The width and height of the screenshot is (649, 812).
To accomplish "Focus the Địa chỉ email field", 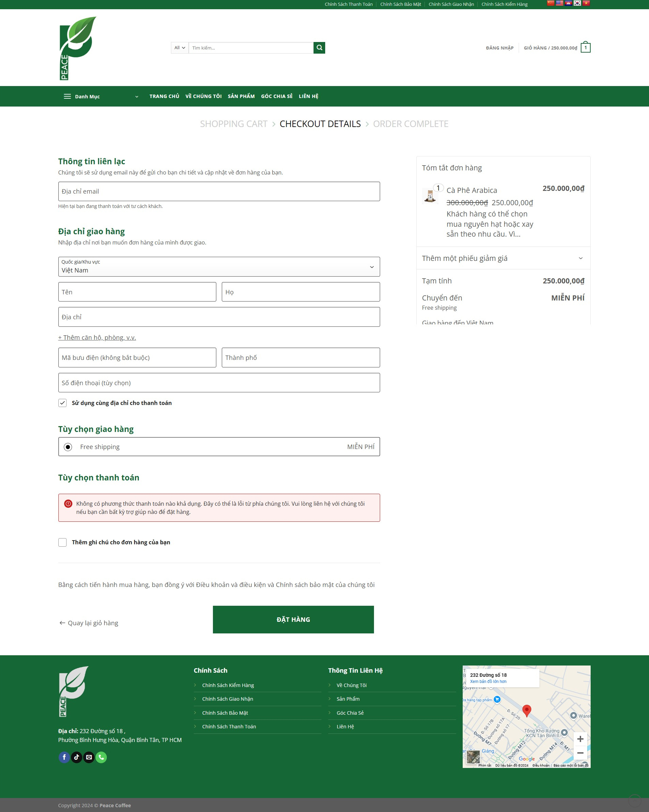I will click(219, 191).
